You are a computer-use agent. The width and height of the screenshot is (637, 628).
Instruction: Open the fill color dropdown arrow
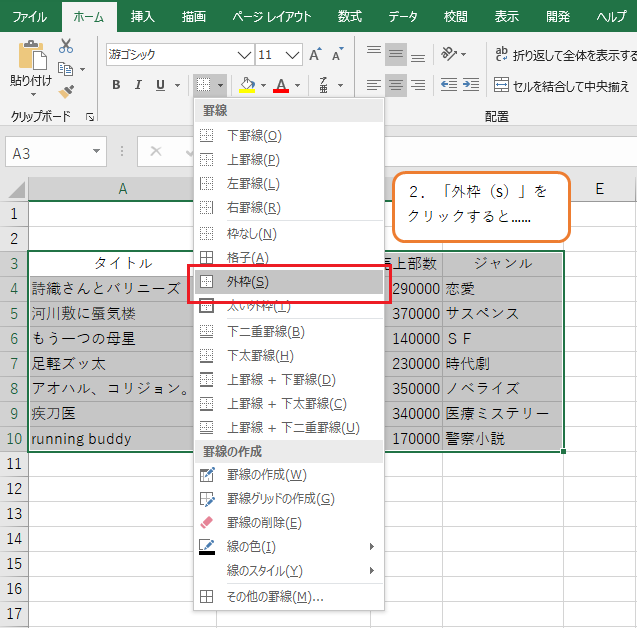(263, 85)
